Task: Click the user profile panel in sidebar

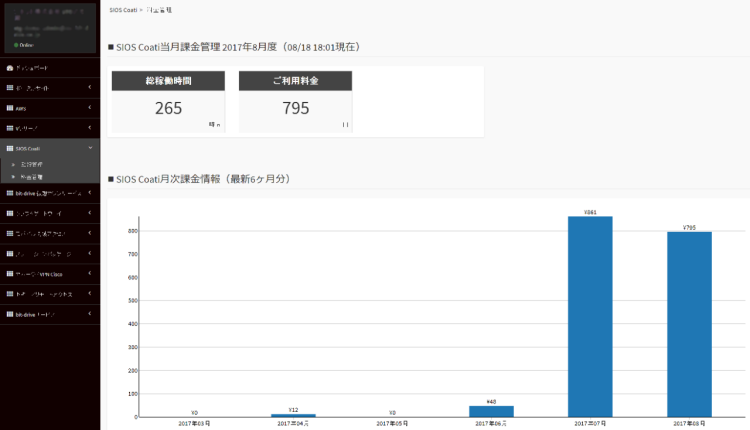Action: [50, 28]
